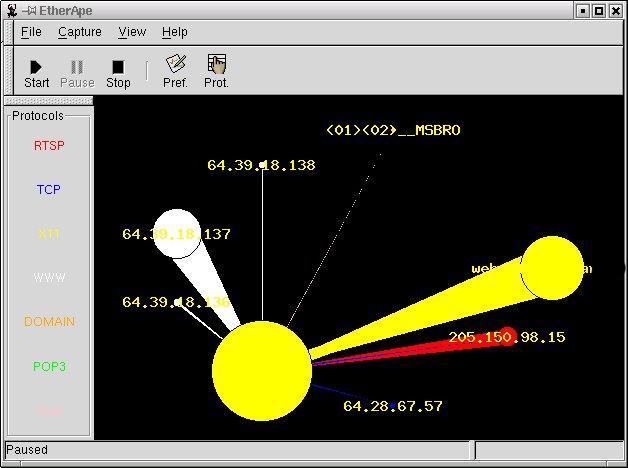Click the 64.28.67.57 node label

pyautogui.click(x=392, y=406)
